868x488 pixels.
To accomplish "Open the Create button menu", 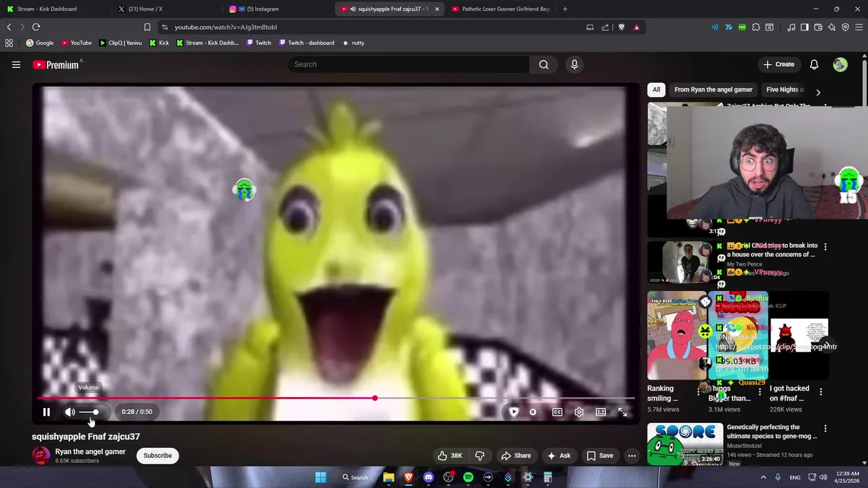I will [x=778, y=64].
